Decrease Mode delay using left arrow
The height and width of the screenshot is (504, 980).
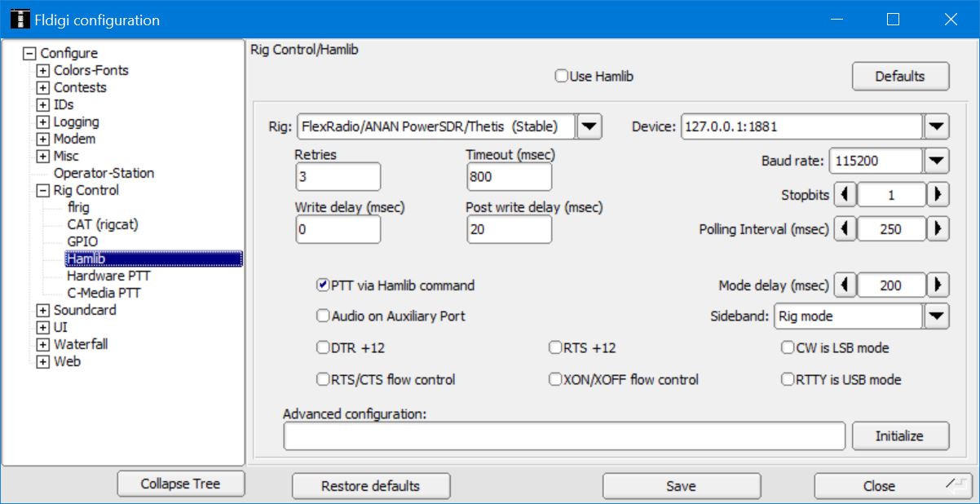[845, 285]
